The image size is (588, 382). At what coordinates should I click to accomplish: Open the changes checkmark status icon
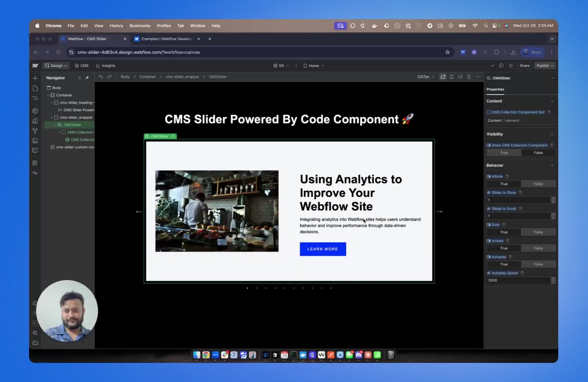click(x=492, y=66)
